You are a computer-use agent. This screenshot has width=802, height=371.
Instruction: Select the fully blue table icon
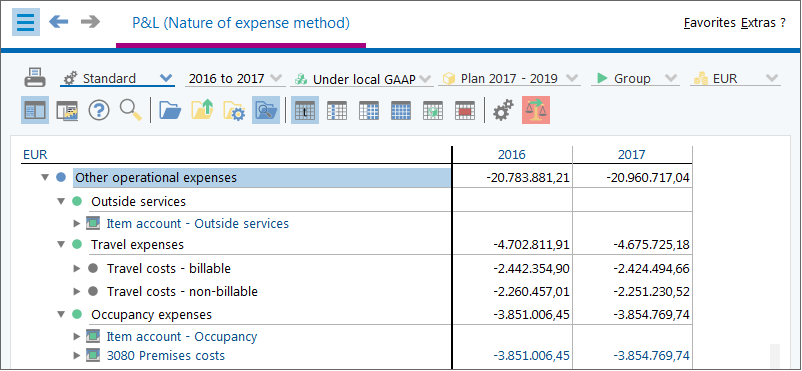[x=401, y=110]
